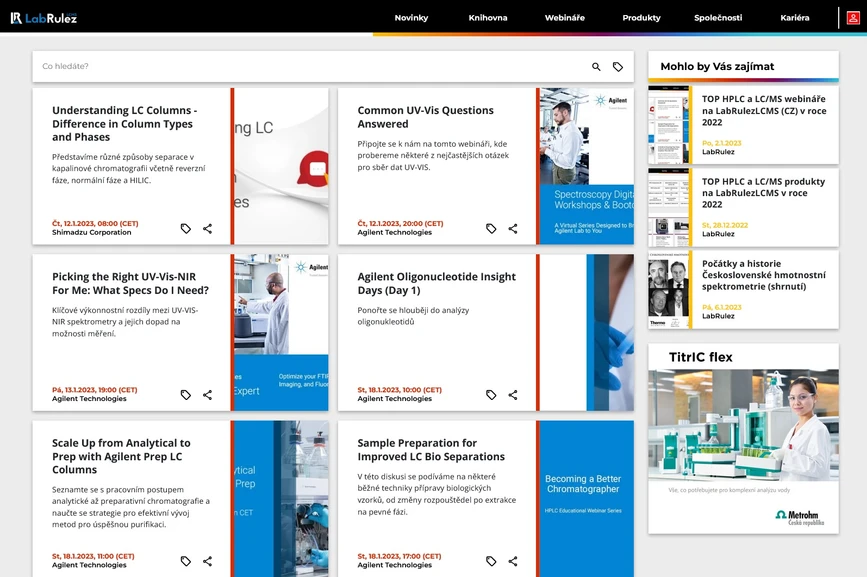
Task: Click thumbnail of TOP HPLC webináře article
Action: [668, 125]
